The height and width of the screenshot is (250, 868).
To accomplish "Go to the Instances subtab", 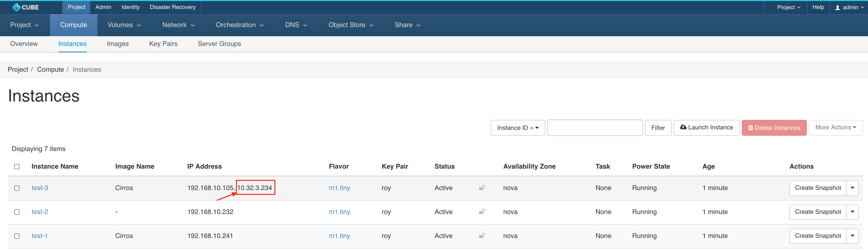I will coord(72,44).
